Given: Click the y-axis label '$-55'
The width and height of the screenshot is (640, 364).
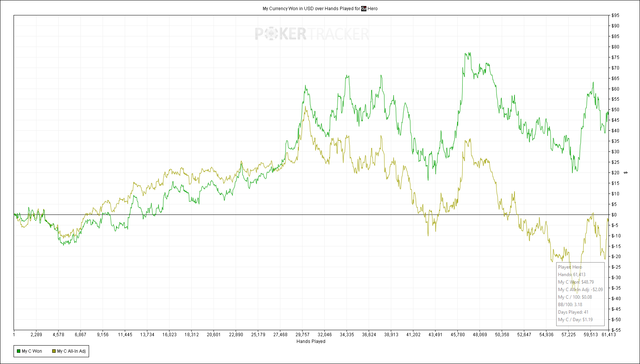Looking at the screenshot, I should click(x=616, y=330).
